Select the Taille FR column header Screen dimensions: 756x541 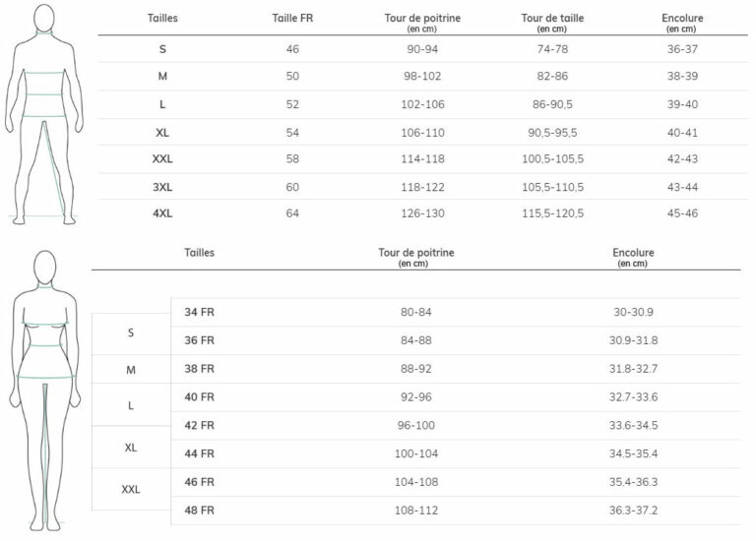pos(292,19)
